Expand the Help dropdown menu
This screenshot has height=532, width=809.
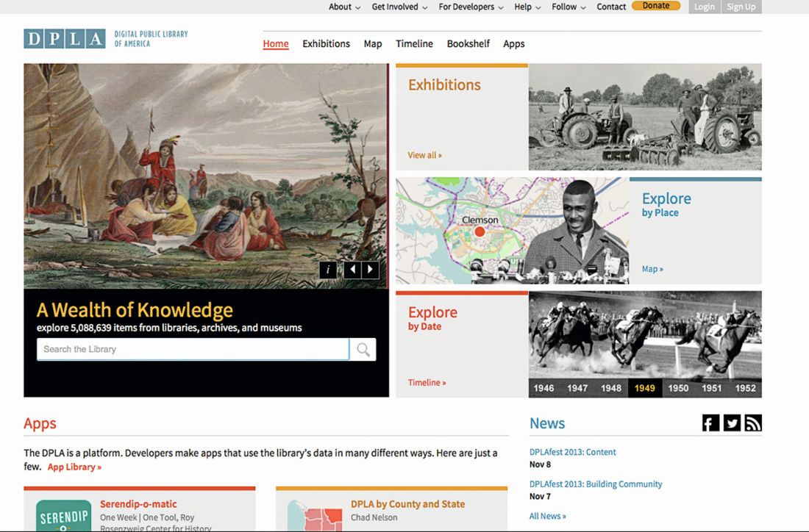click(x=527, y=7)
